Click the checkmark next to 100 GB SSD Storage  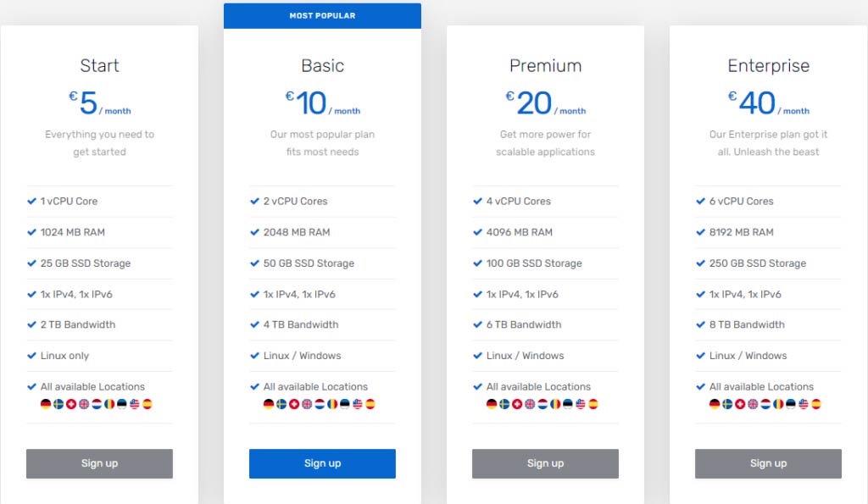tap(478, 263)
